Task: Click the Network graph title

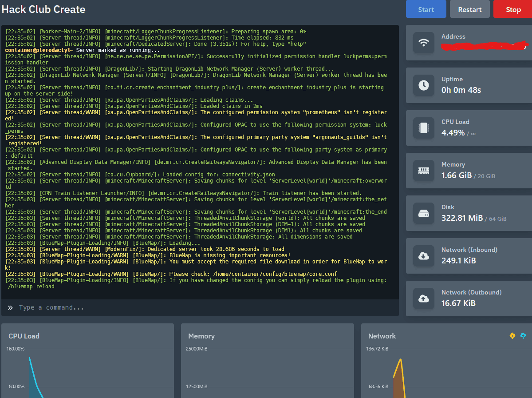Action: pyautogui.click(x=382, y=336)
